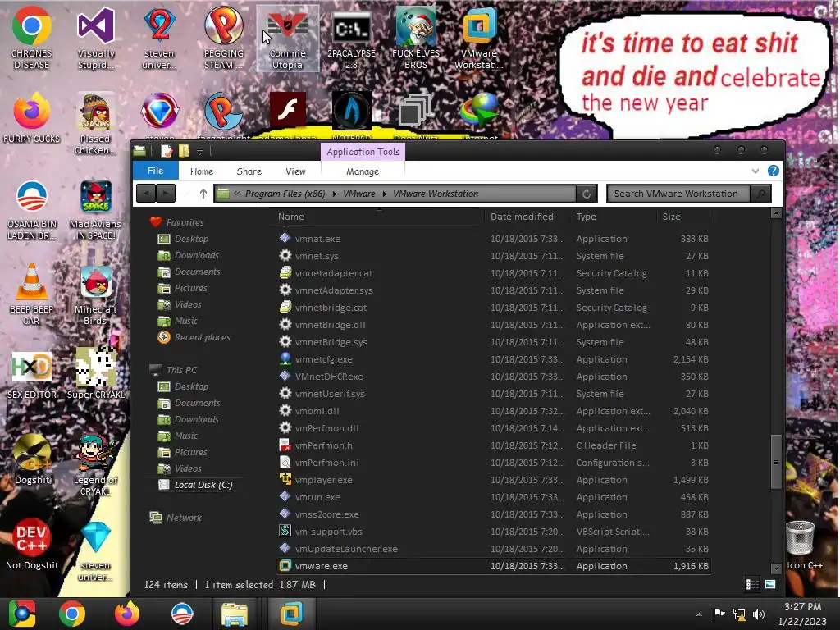Select vmplayer.exe in the file list

(494, 480)
